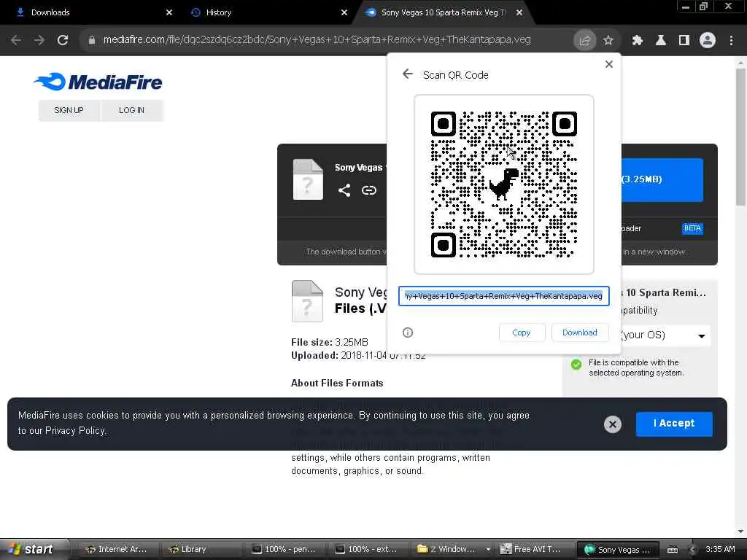747x560 pixels.
Task: Download the QR code image
Action: click(579, 332)
